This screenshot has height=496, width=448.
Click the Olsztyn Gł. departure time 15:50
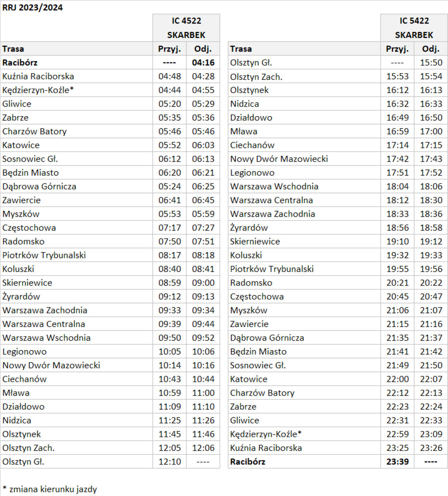pos(431,63)
